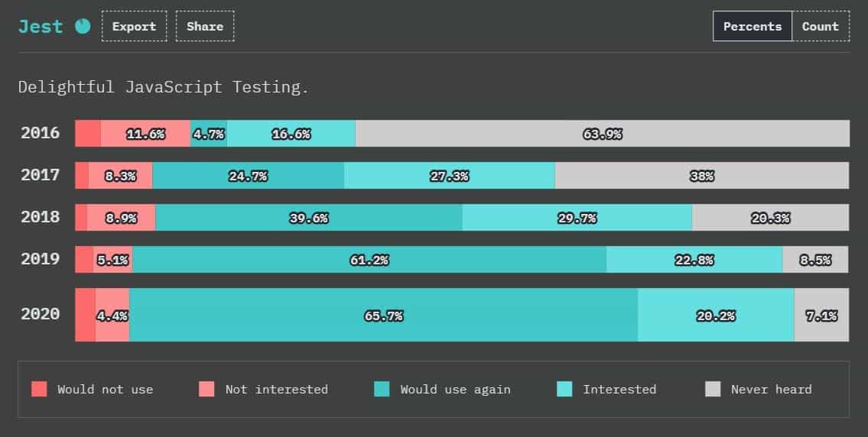Click the 2020 year label
868x437 pixels.
click(x=41, y=314)
